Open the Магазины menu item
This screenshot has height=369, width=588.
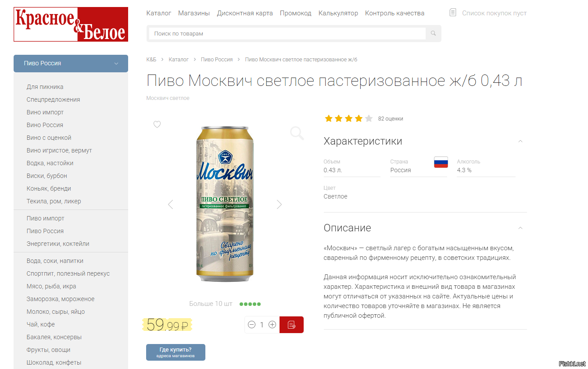pyautogui.click(x=194, y=13)
